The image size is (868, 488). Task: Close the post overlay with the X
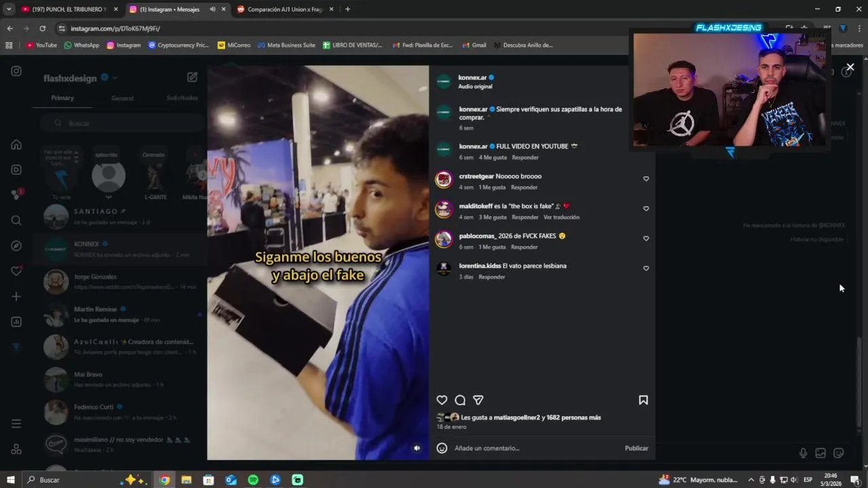pos(850,67)
